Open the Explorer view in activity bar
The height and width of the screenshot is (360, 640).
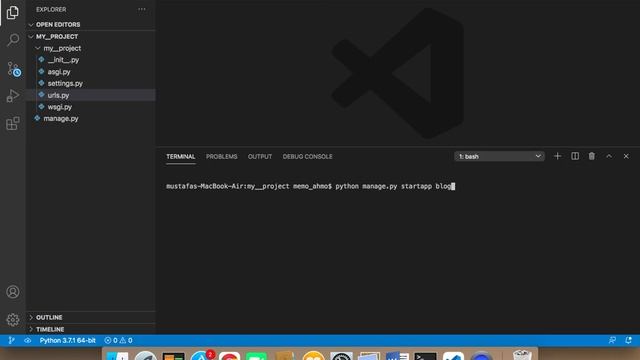coord(13,13)
